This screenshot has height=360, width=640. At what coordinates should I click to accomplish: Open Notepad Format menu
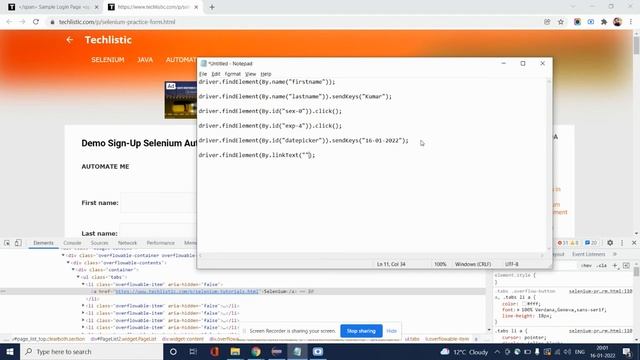(x=233, y=74)
